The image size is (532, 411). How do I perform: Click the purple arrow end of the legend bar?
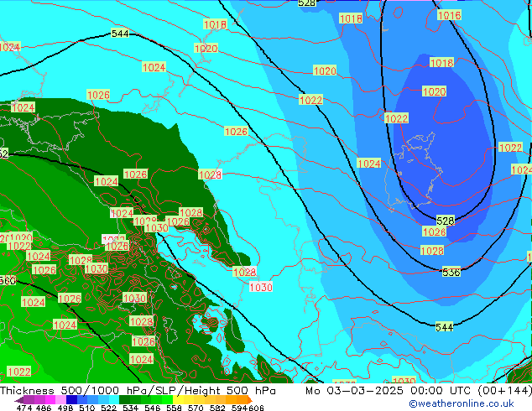point(19,400)
